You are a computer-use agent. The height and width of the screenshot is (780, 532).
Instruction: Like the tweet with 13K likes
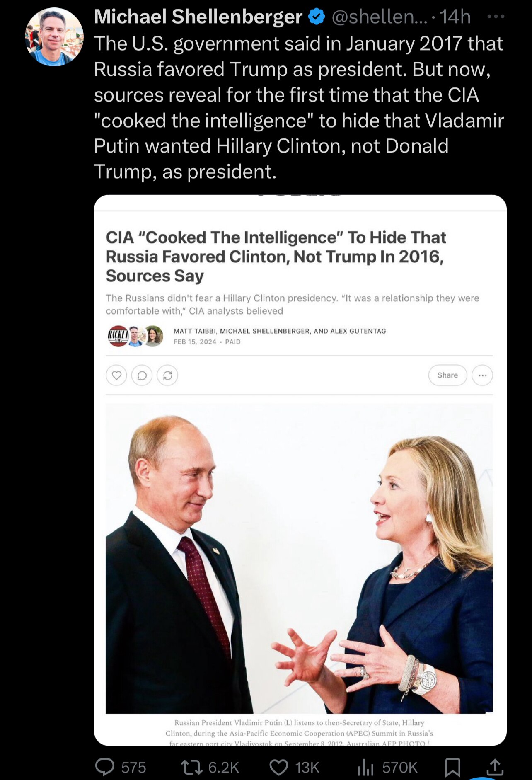(279, 767)
